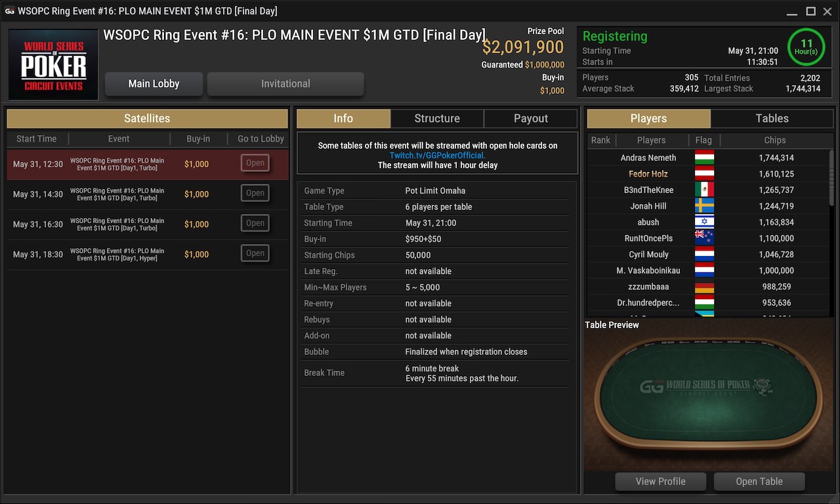The width and height of the screenshot is (840, 504).
Task: Click the Israel flag beside abush
Action: click(704, 222)
